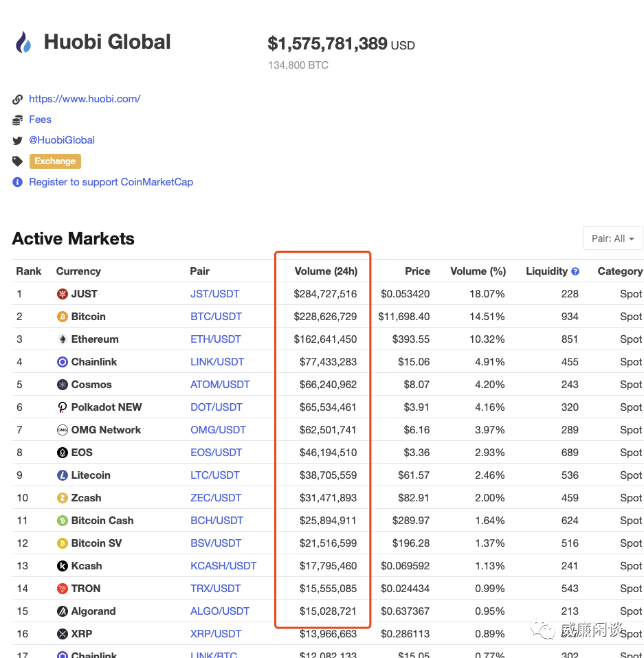Open the huobi.com website link
The image size is (644, 658).
85,99
